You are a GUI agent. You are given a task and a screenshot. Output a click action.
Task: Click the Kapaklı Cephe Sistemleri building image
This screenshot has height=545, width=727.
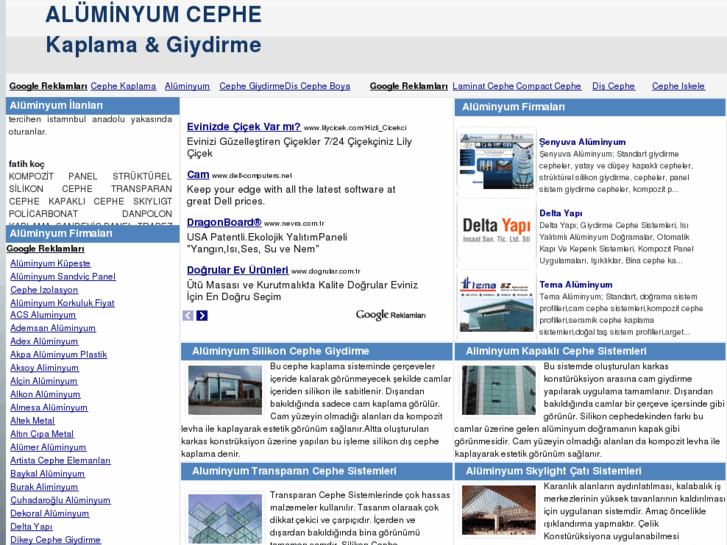pyautogui.click(x=498, y=390)
